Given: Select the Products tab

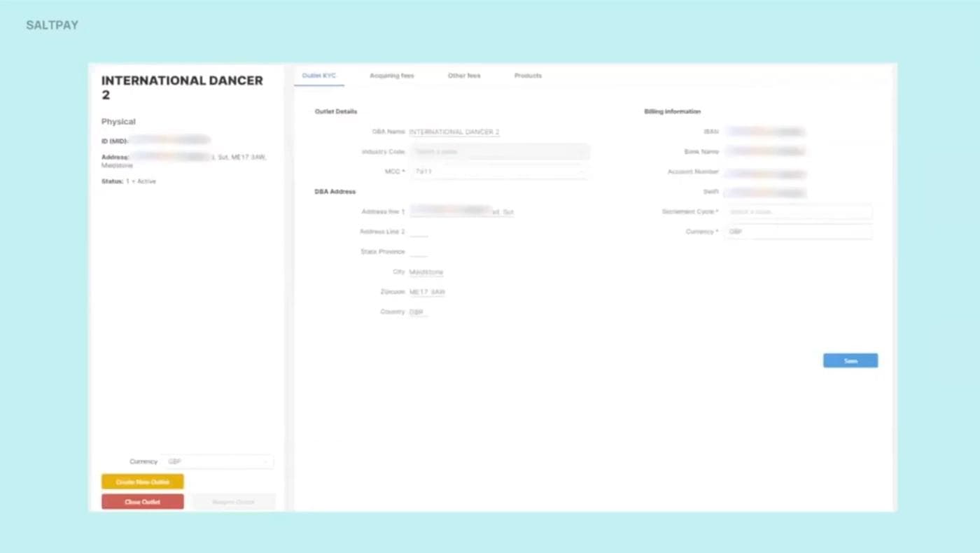Looking at the screenshot, I should [527, 76].
